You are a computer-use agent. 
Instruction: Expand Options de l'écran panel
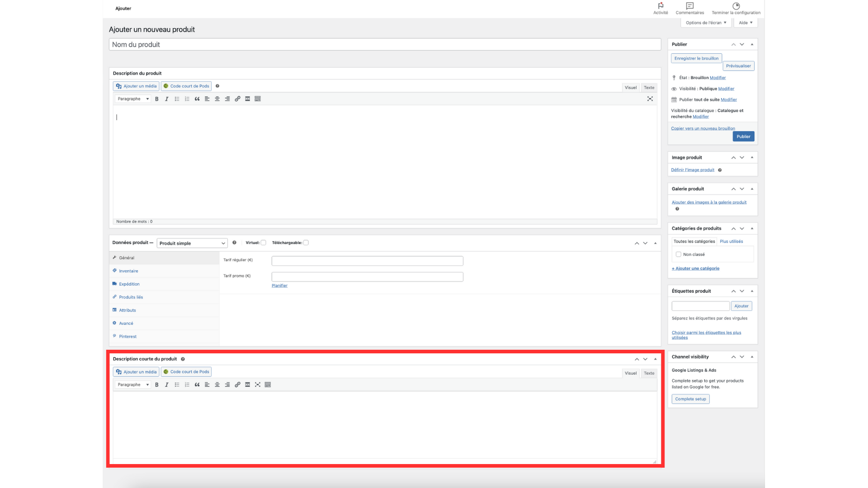pos(706,23)
